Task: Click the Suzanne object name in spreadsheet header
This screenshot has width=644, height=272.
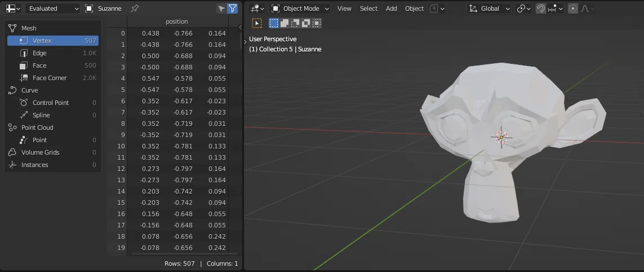Action: 109,8
